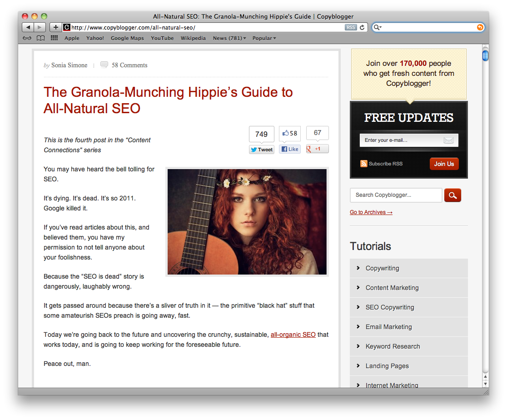The height and width of the screenshot is (420, 507).
Task: Open Reading List glasses icon
Action: pos(27,38)
